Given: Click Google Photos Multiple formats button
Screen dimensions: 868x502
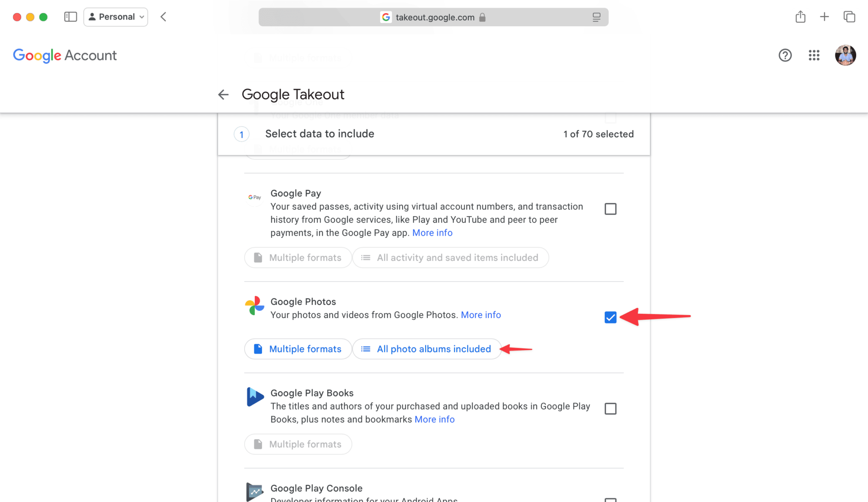Looking at the screenshot, I should click(x=298, y=349).
